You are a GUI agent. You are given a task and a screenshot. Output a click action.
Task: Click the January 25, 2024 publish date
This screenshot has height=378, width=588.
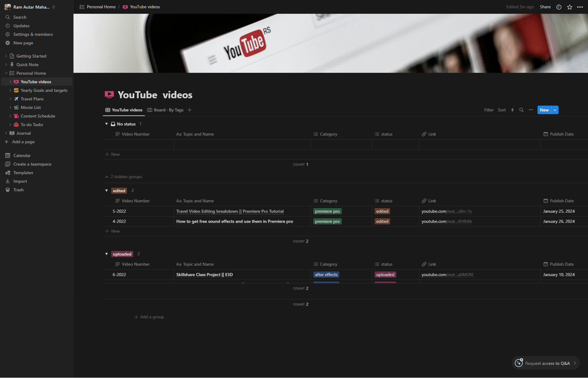pyautogui.click(x=559, y=212)
